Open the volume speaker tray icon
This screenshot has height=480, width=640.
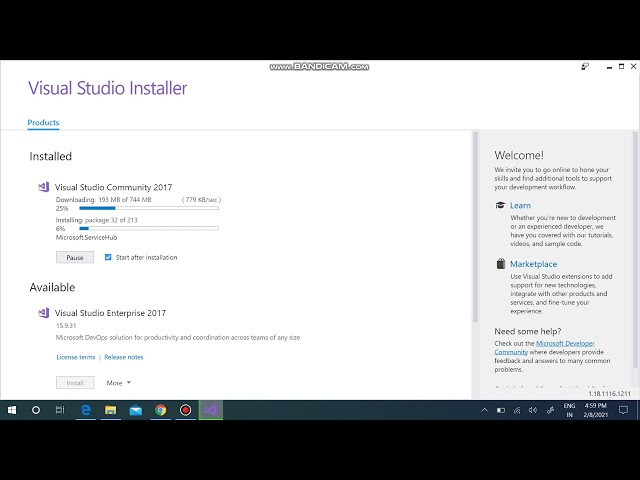[x=533, y=410]
